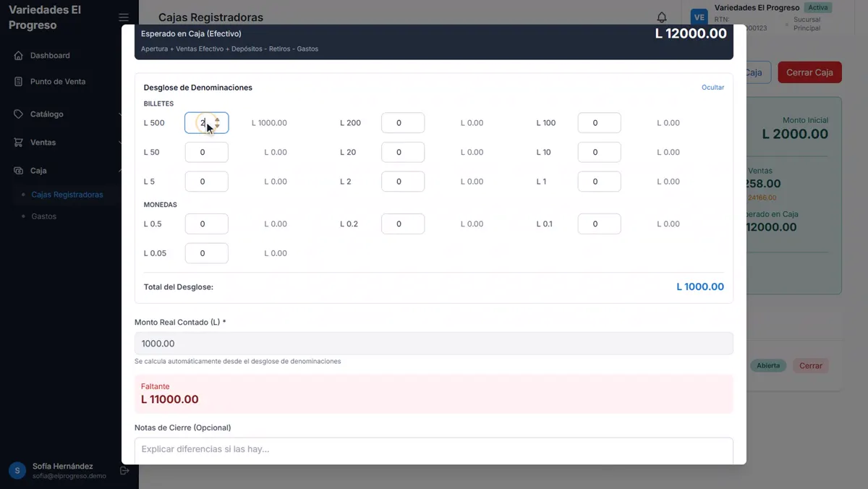Image resolution: width=868 pixels, height=489 pixels.
Task: Click the L 10 bill quantity field
Action: (x=600, y=152)
